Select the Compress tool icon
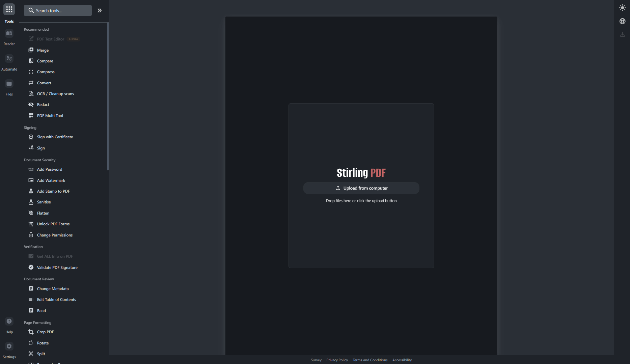Viewport: 630px width, 364px height. [31, 72]
